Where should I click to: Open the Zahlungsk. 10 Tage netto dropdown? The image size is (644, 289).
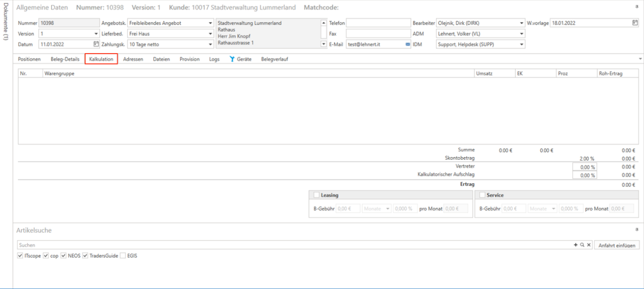[210, 44]
